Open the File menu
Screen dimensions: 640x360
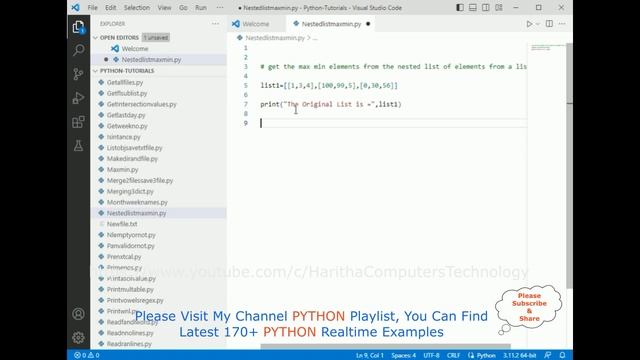point(93,8)
